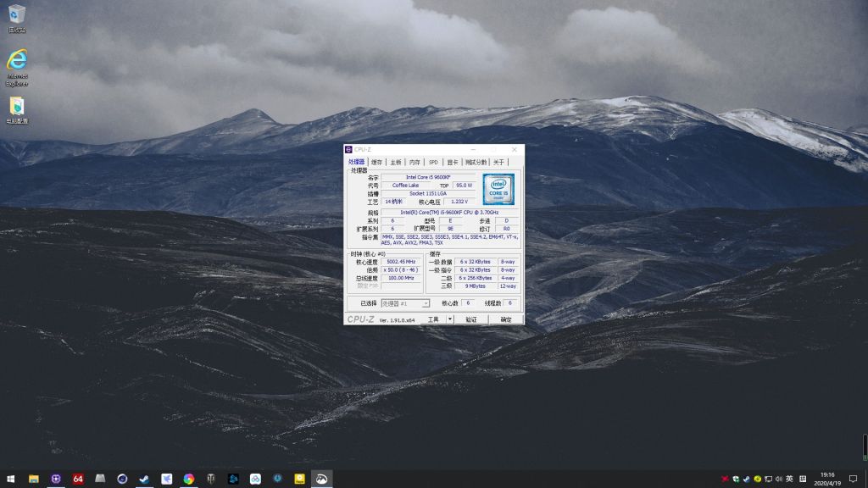Open the Recycle Bin desktop icon
868x488 pixels.
(x=17, y=13)
